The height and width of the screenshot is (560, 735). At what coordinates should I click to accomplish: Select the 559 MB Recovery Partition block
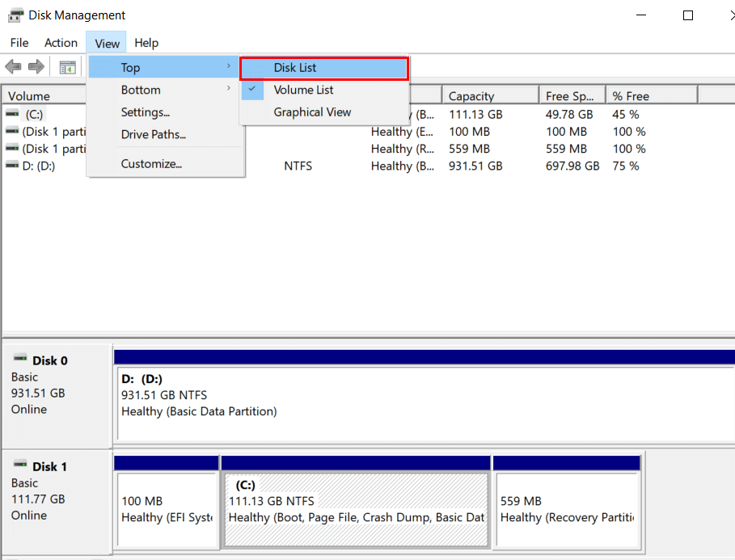pos(565,509)
